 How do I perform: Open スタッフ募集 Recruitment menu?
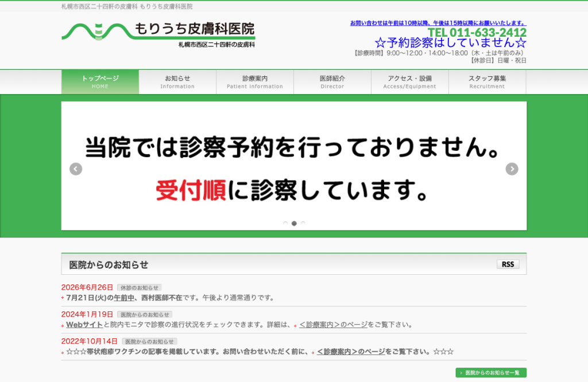pos(487,81)
